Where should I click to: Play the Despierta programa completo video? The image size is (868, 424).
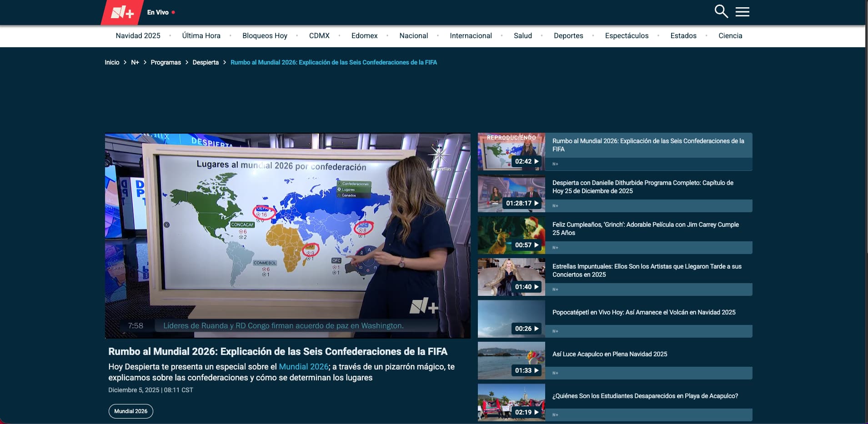pos(511,194)
